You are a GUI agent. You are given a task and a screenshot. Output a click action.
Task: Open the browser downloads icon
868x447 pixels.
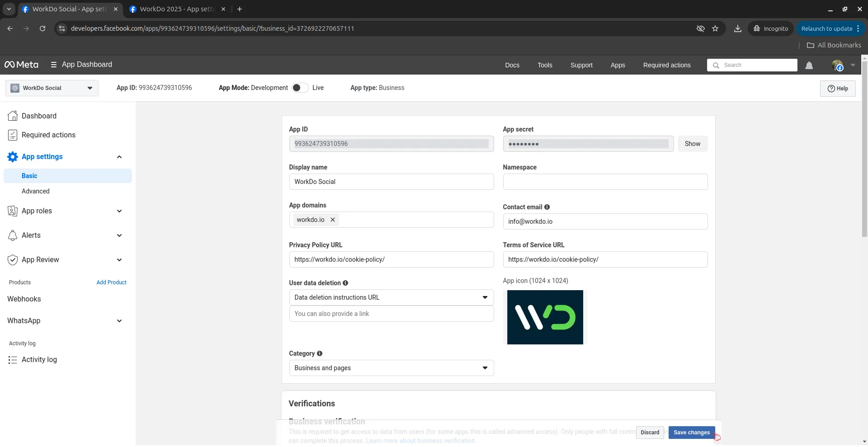[x=738, y=28]
